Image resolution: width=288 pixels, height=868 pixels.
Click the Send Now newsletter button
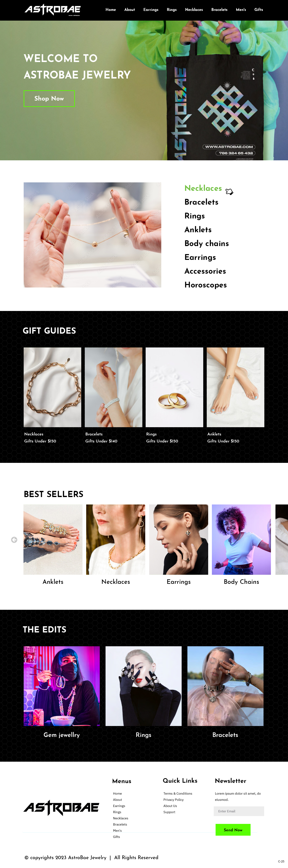coord(233,830)
